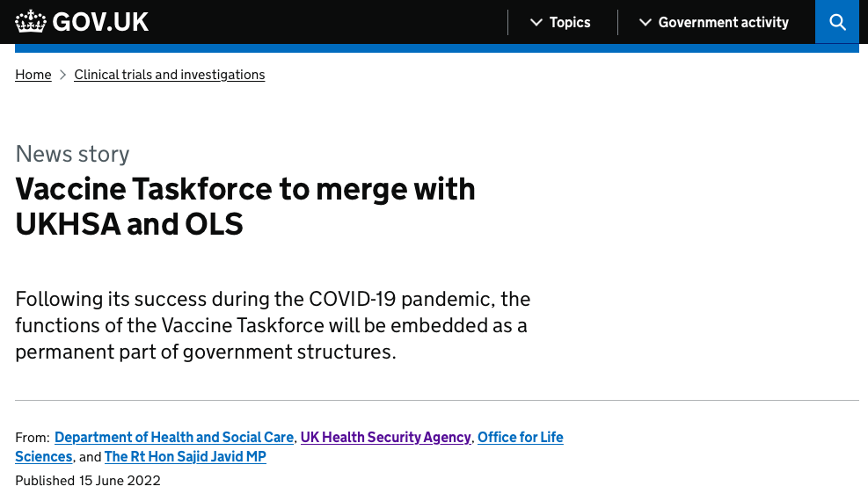Click the chevron arrow beside Topics

tap(536, 22)
